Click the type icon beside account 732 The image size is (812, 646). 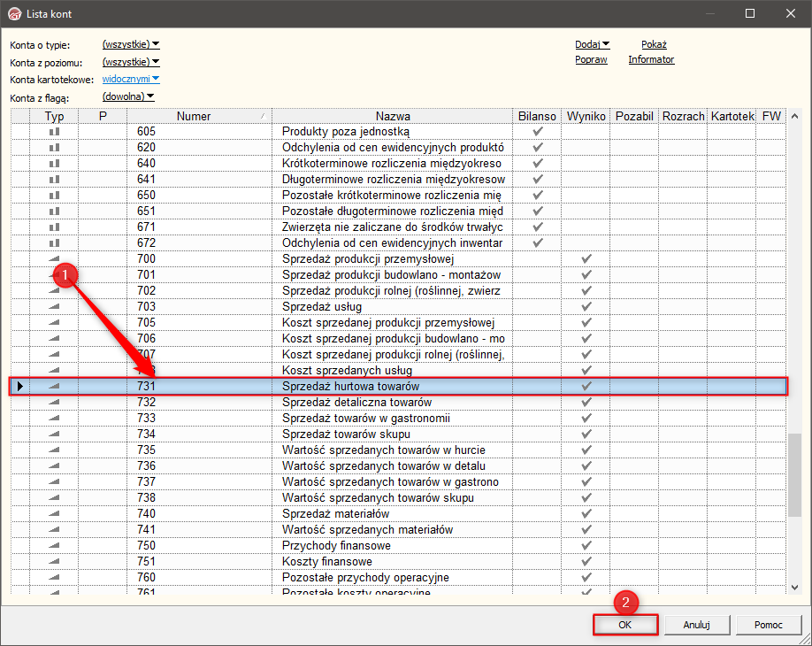[x=55, y=402]
